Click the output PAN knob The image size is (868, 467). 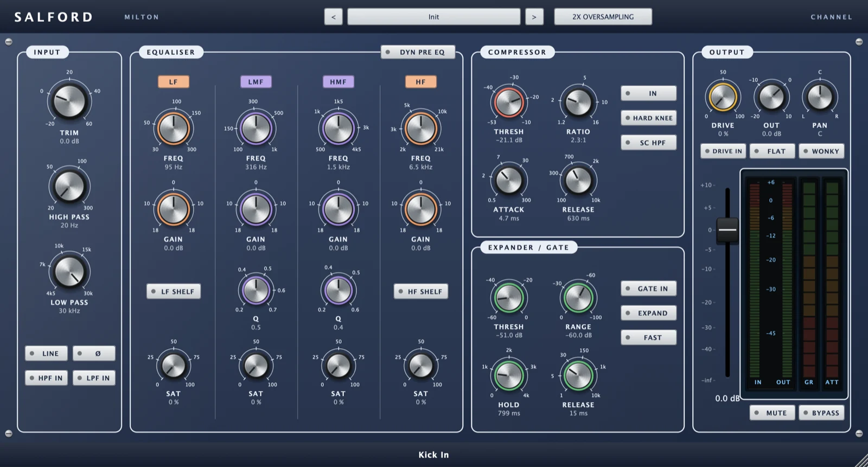[820, 97]
